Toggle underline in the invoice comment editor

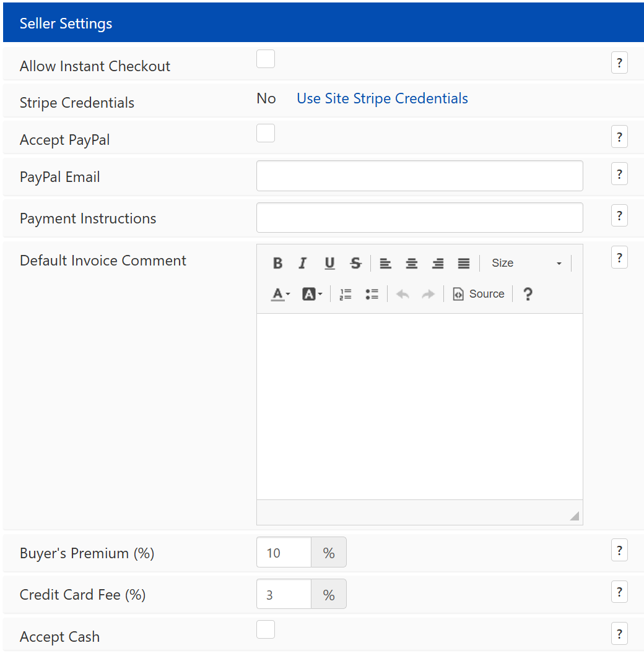click(x=329, y=262)
